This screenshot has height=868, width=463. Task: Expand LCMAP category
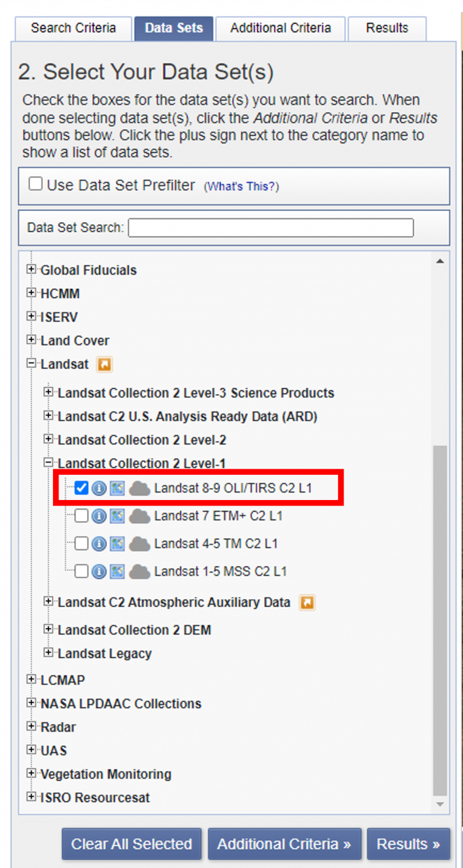click(31, 680)
